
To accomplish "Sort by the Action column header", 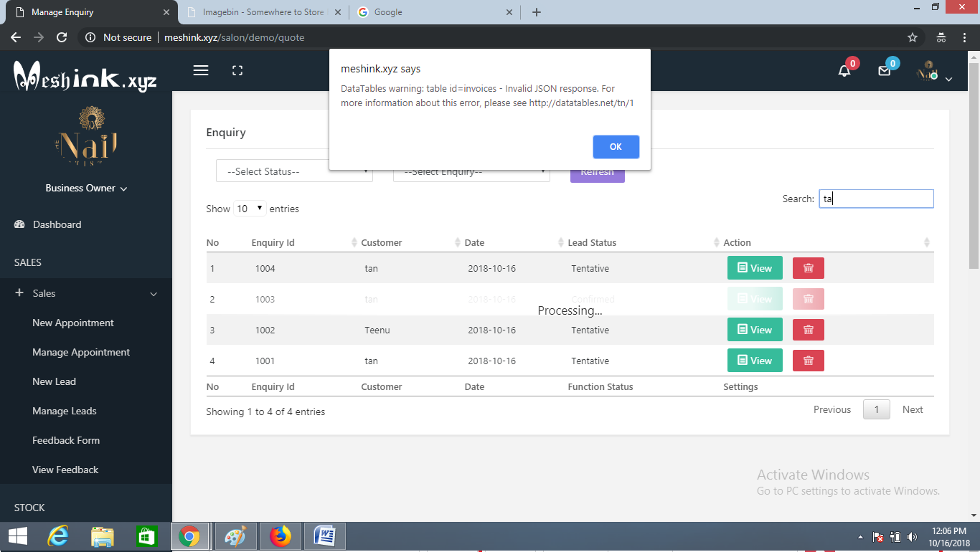I will point(826,243).
